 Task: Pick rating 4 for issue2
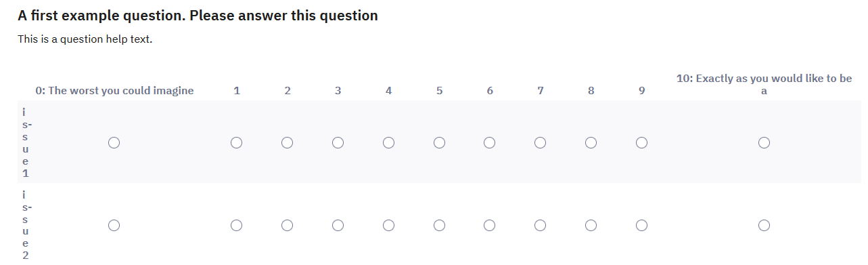coord(388,224)
